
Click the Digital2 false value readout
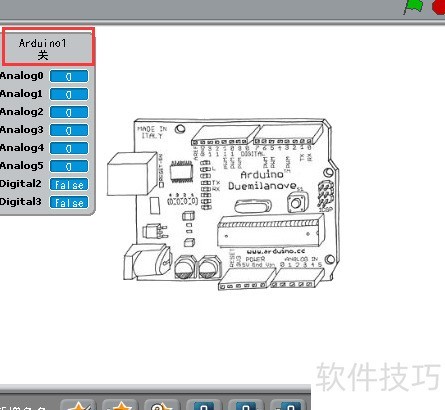[69, 184]
